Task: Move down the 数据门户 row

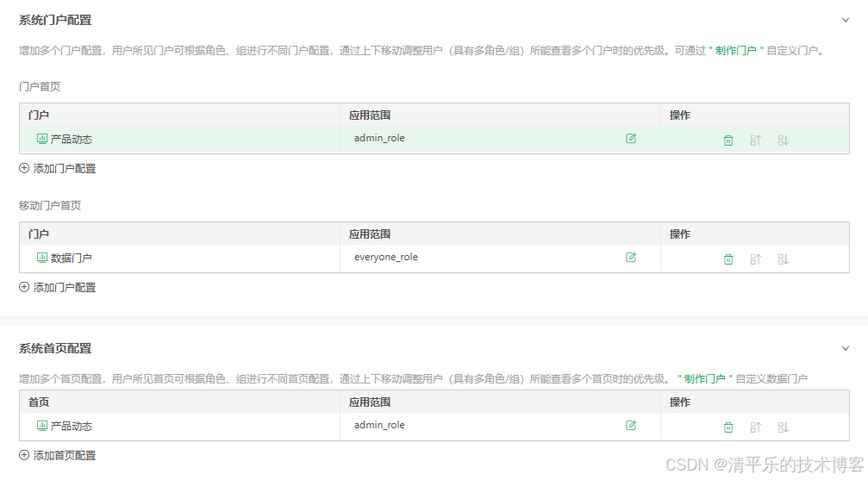Action: click(783, 259)
